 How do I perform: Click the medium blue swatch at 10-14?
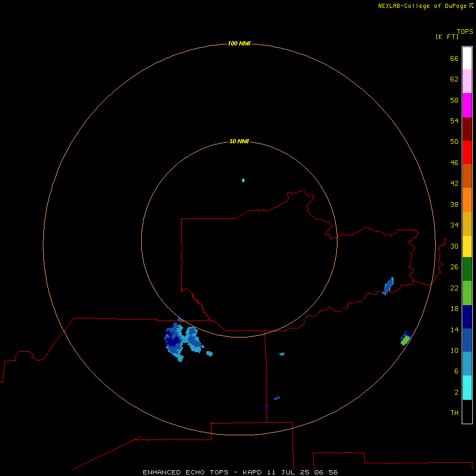(467, 340)
